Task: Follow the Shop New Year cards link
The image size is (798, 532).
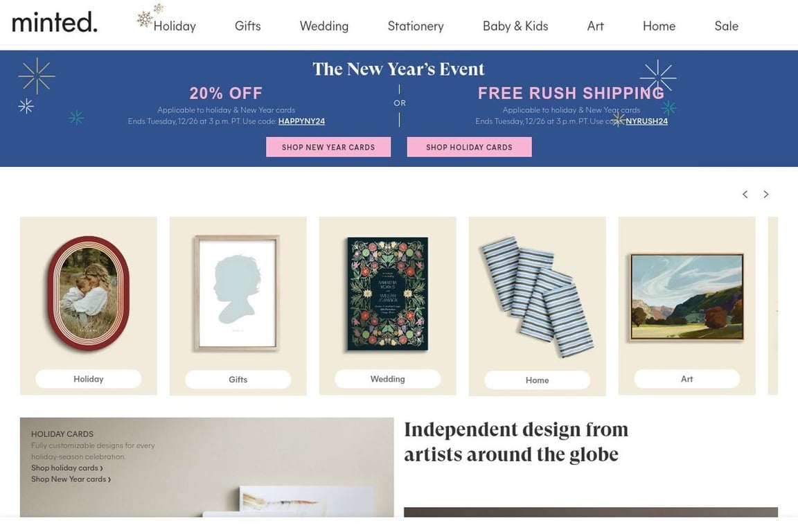Action: pyautogui.click(x=70, y=479)
